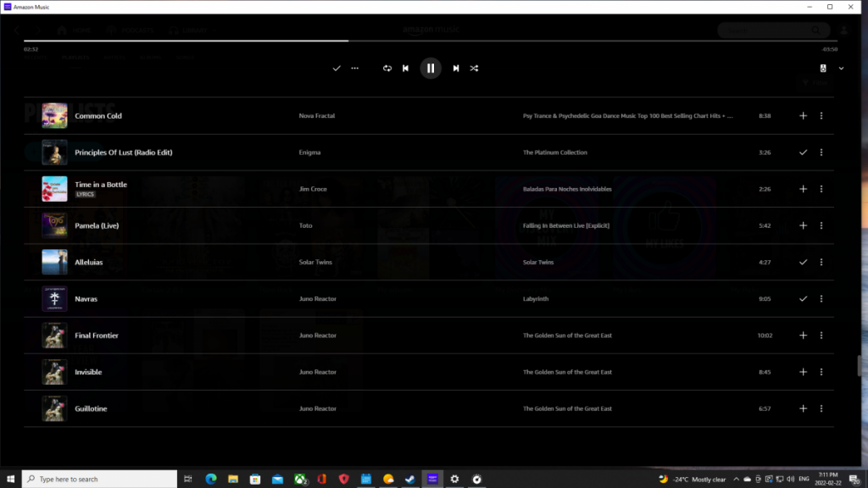Click the playback progress bar
868x488 pixels.
pyautogui.click(x=430, y=41)
